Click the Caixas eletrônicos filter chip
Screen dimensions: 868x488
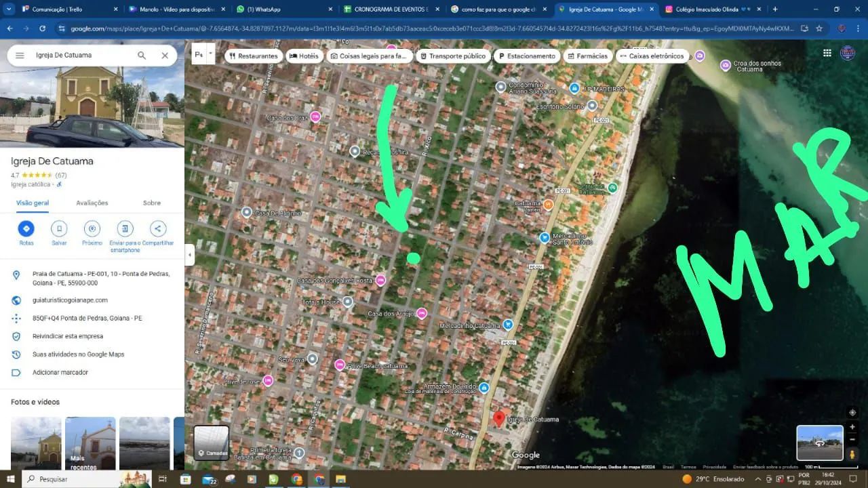(x=652, y=56)
